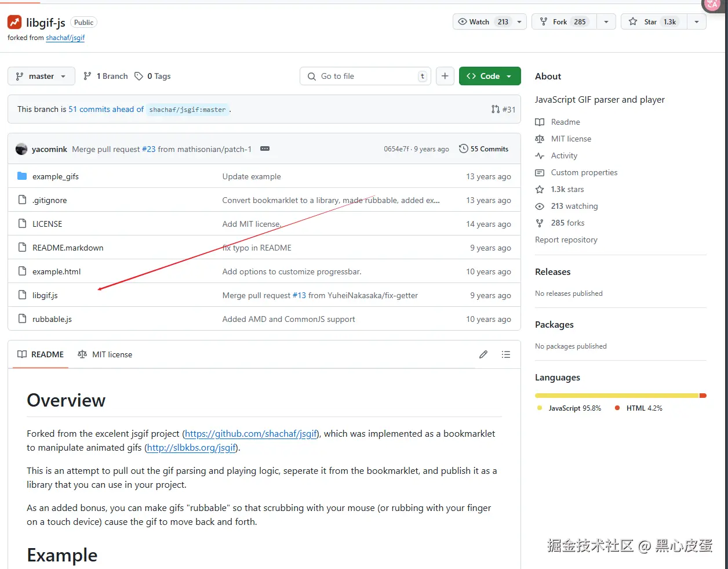Click the pink user avatar icon
This screenshot has height=569, width=728.
712,4
